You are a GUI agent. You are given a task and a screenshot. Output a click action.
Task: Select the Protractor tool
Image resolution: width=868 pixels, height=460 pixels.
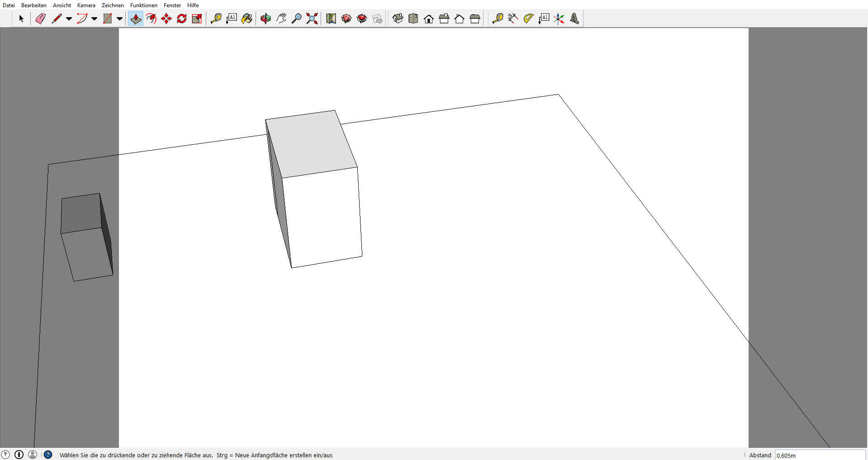528,19
